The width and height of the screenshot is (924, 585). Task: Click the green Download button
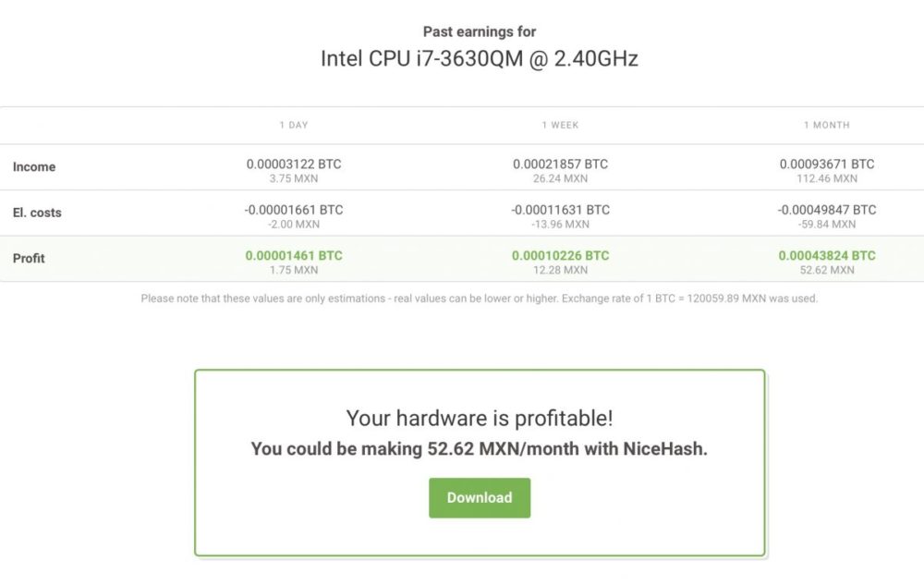(479, 497)
